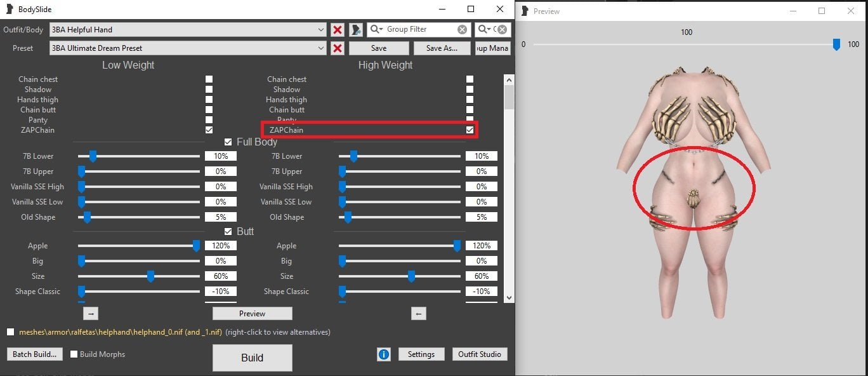Click the Low Weight butt Size slider
Screen dimensions: 868x376
pyautogui.click(x=139, y=276)
